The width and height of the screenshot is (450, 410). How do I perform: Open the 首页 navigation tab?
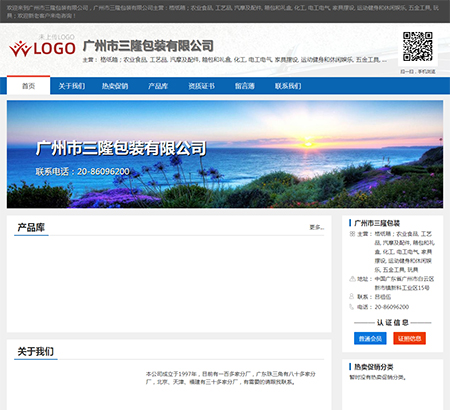[29, 86]
